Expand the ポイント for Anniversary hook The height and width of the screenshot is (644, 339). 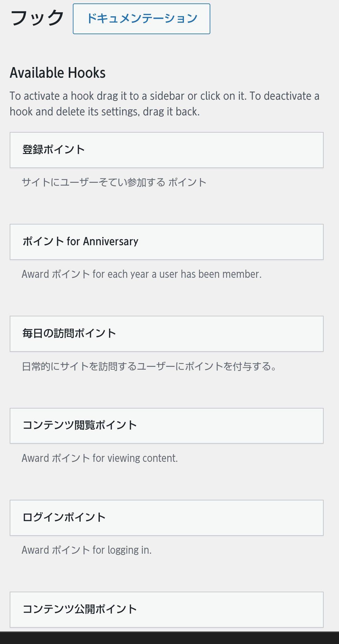[167, 242]
